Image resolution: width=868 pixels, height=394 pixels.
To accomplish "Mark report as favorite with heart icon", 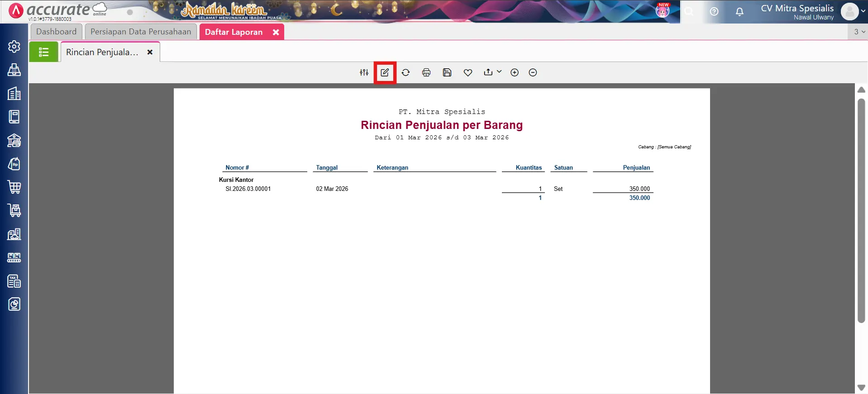I will [x=468, y=72].
